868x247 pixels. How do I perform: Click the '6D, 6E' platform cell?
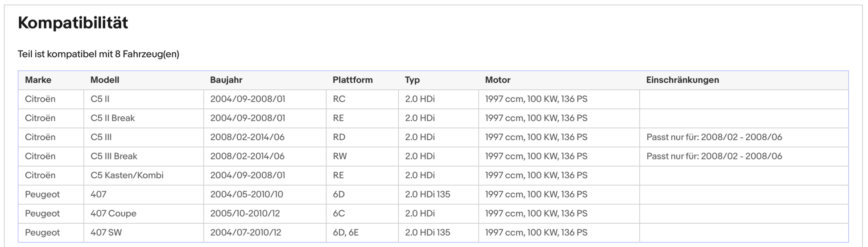[345, 233]
